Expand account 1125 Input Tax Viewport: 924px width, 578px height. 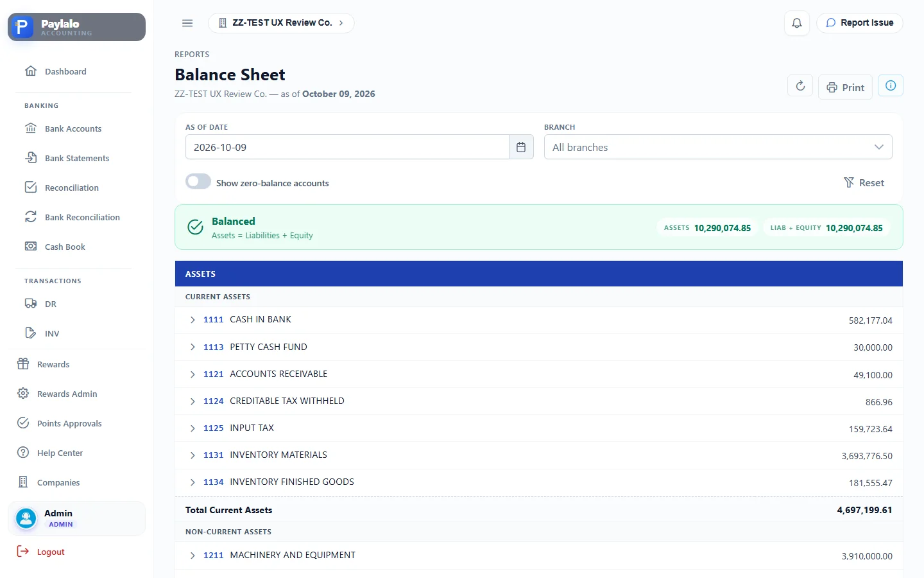point(193,428)
